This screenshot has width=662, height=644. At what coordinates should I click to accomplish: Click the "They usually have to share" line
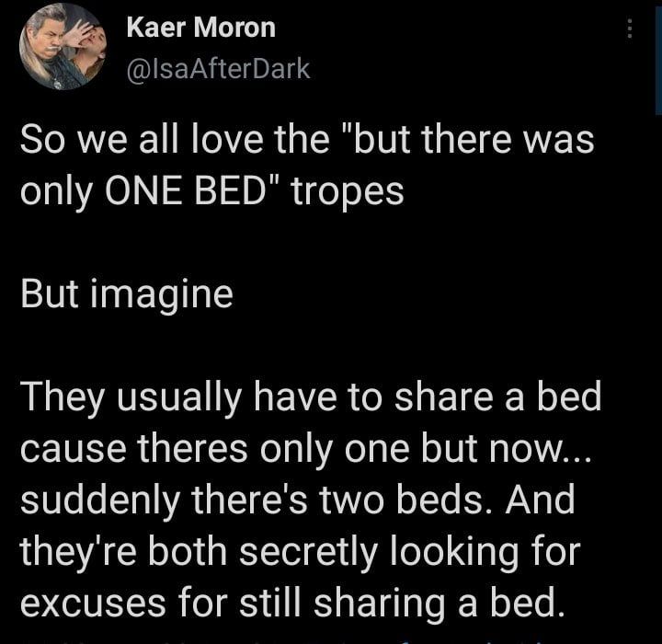coord(311,397)
